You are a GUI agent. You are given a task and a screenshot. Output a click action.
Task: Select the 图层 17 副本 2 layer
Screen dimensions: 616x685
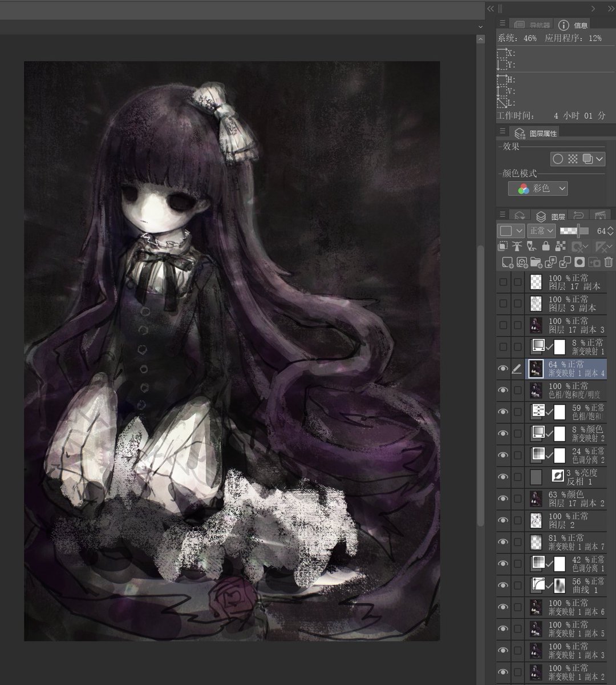tap(566, 498)
